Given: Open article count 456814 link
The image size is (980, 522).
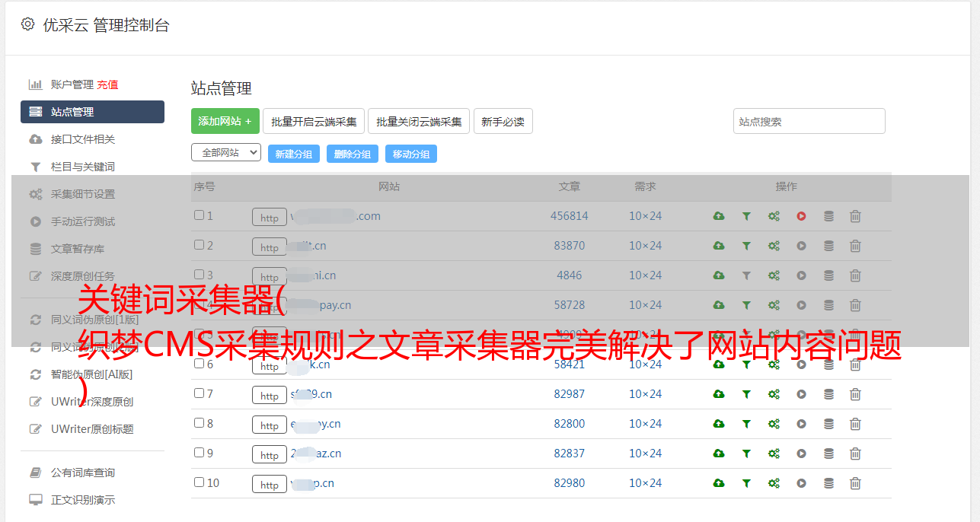Looking at the screenshot, I should coord(570,216).
